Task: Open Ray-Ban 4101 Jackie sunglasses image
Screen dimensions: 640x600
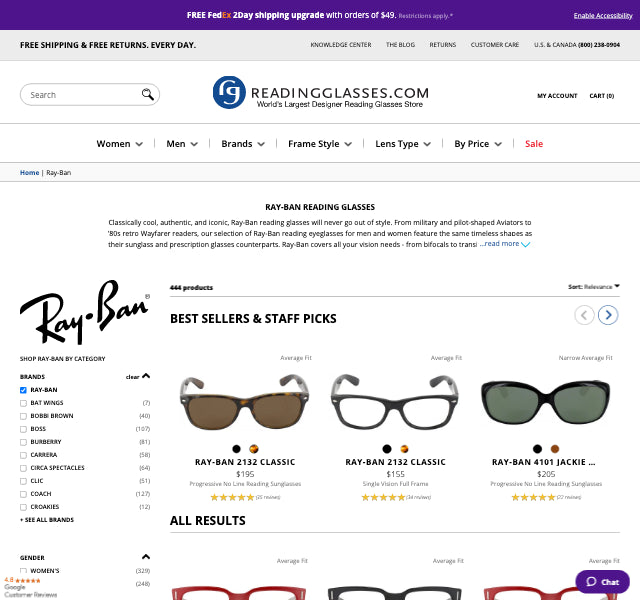Action: point(546,402)
